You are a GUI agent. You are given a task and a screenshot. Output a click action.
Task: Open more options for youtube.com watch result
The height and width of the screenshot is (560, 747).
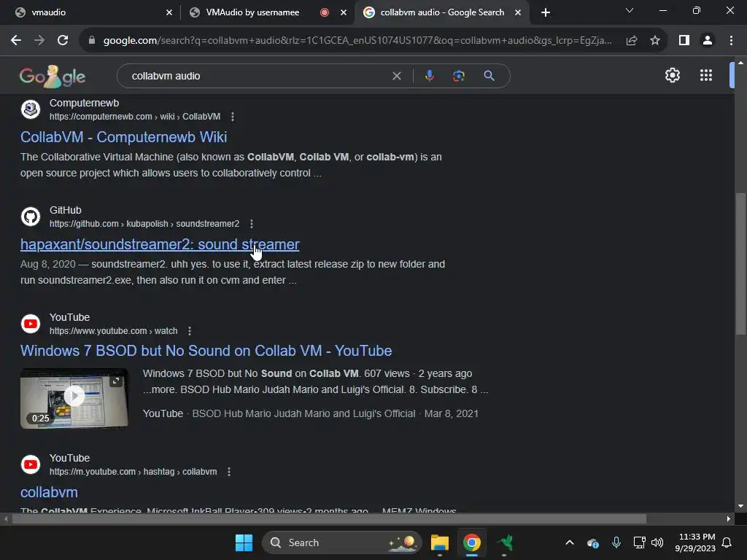(x=190, y=331)
